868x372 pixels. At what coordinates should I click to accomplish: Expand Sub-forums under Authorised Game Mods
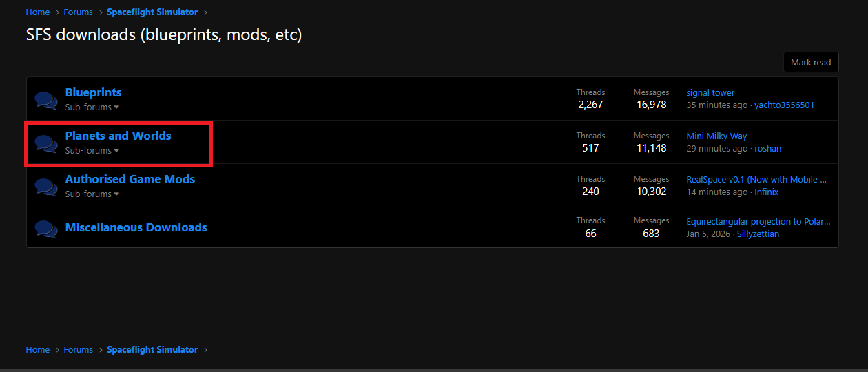pyautogui.click(x=92, y=194)
